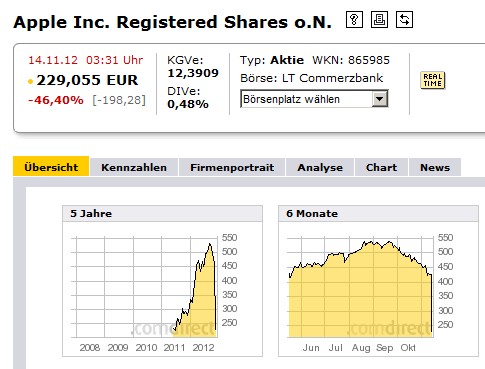Viewport: 485px width, 369px height.
Task: Go to the Analyse tab
Action: [320, 167]
